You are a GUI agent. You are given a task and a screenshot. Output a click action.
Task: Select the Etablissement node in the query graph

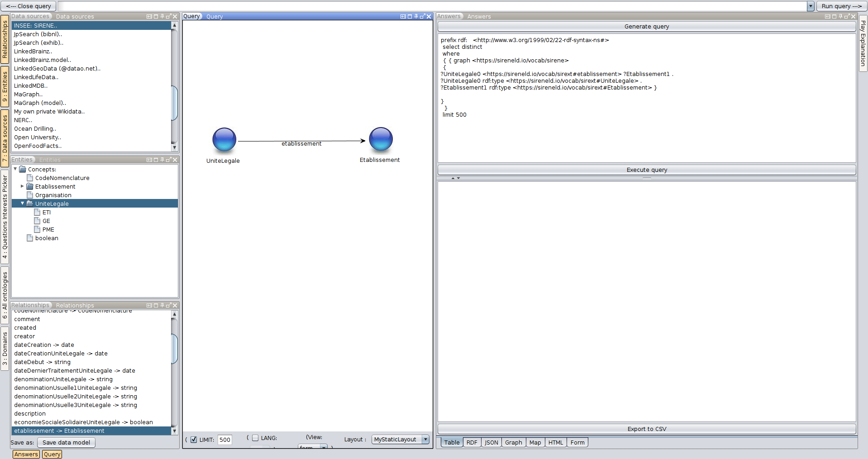tap(381, 140)
